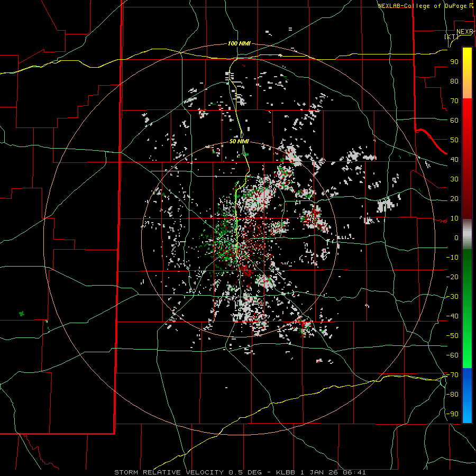Click the STORM RELATIVE VELOCITY caption text
Viewport: 476px width, 476px height.
pos(169,472)
